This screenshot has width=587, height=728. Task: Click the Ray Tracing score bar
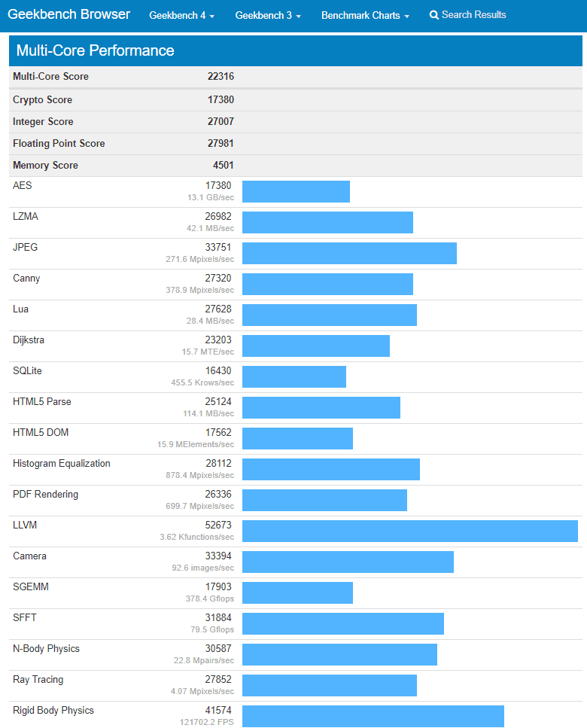(331, 685)
